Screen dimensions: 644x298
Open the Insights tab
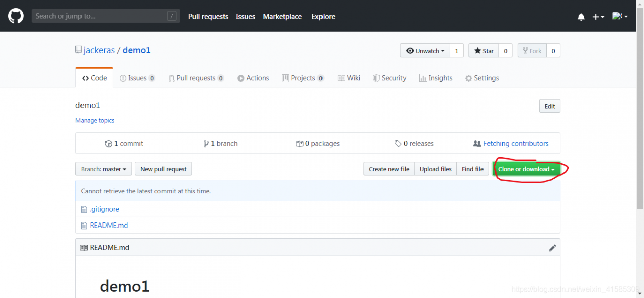[436, 78]
